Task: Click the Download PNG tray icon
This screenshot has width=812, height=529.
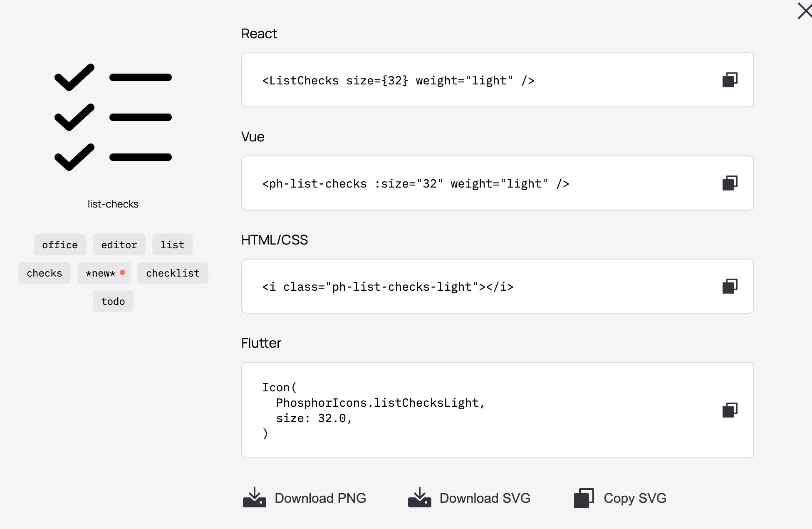Action: point(255,497)
